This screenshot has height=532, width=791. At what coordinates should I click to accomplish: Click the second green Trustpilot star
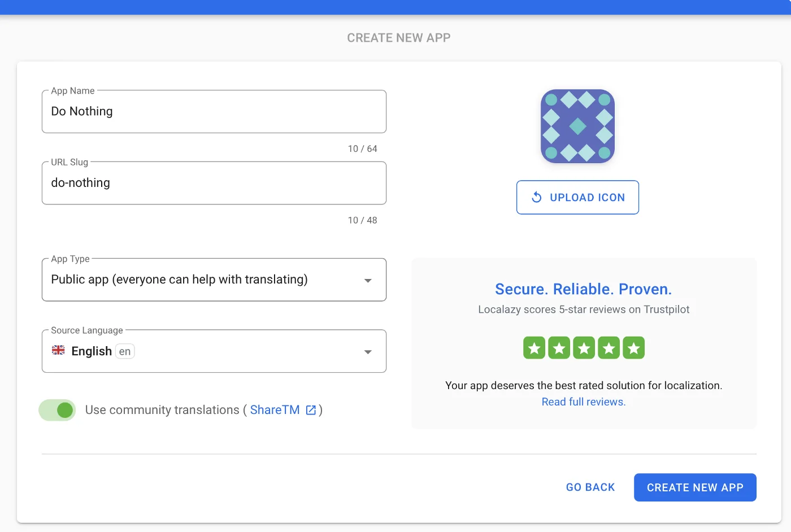click(x=559, y=348)
